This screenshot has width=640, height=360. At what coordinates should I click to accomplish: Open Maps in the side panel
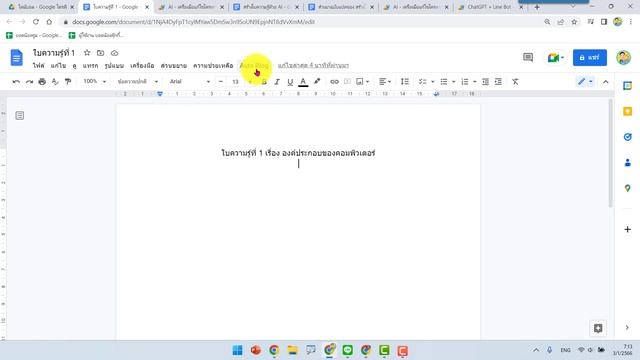tap(627, 188)
